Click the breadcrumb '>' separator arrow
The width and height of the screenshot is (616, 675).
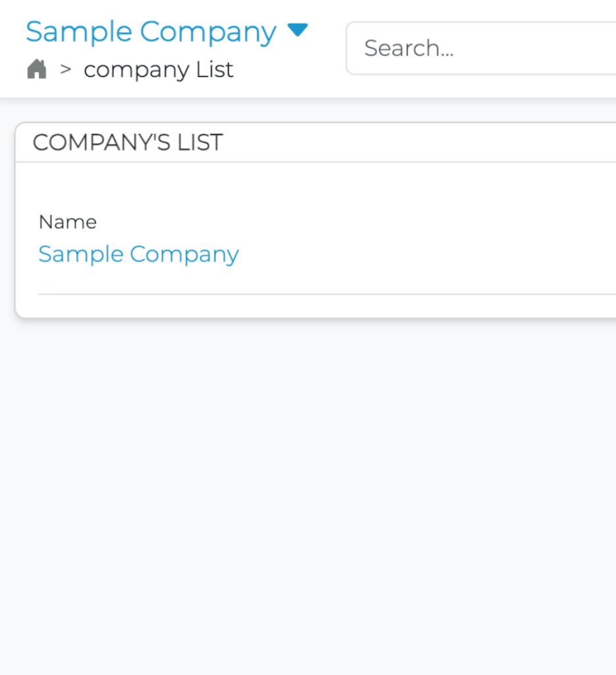(65, 69)
